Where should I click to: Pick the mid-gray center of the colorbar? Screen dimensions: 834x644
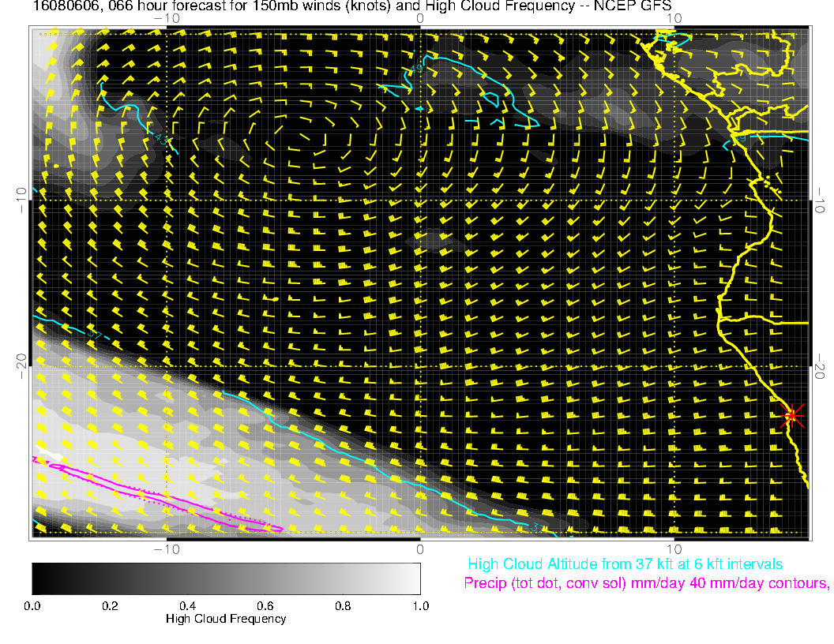click(226, 578)
